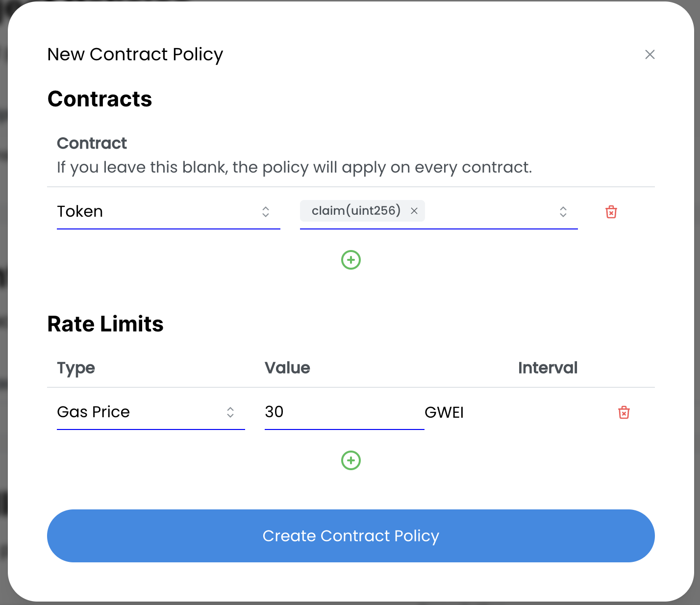Screen dimensions: 700x605
Task: Expand the Gas Price type dropdown arrows
Action: pos(230,412)
